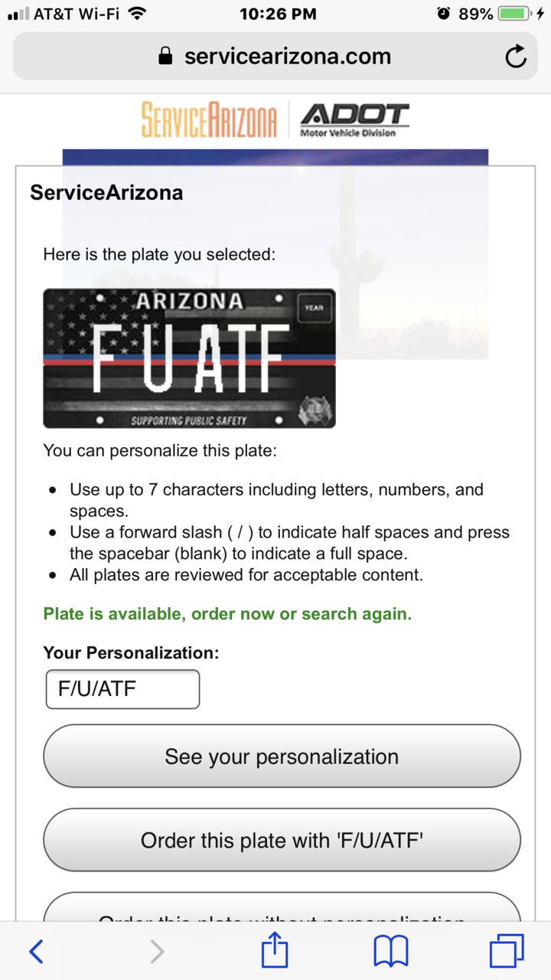Tap the ServiceArizona logo

(x=209, y=120)
